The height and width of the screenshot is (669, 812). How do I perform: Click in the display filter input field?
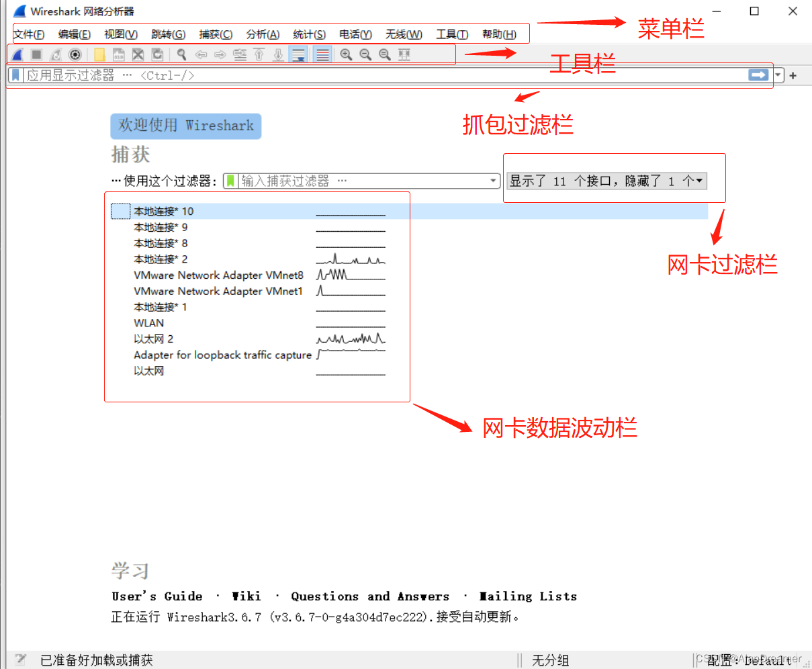[x=384, y=75]
